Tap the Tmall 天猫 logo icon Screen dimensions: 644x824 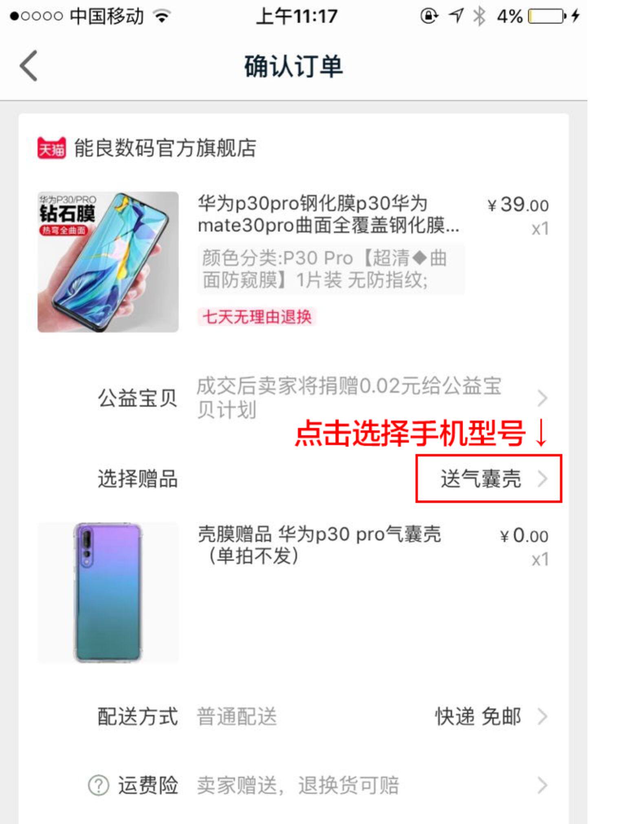51,148
